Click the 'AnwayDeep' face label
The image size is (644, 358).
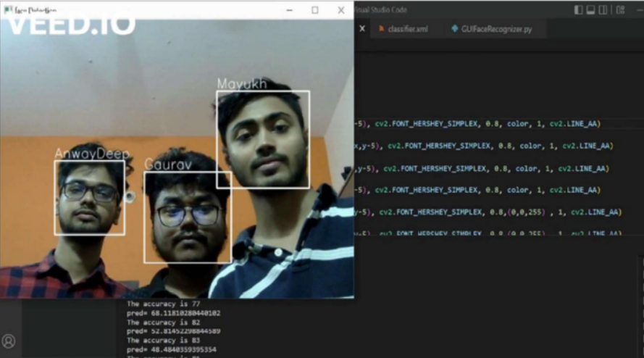coord(92,154)
